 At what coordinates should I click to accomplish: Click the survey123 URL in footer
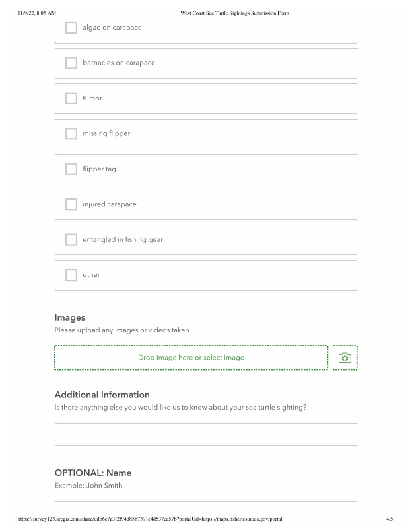click(x=150, y=519)
